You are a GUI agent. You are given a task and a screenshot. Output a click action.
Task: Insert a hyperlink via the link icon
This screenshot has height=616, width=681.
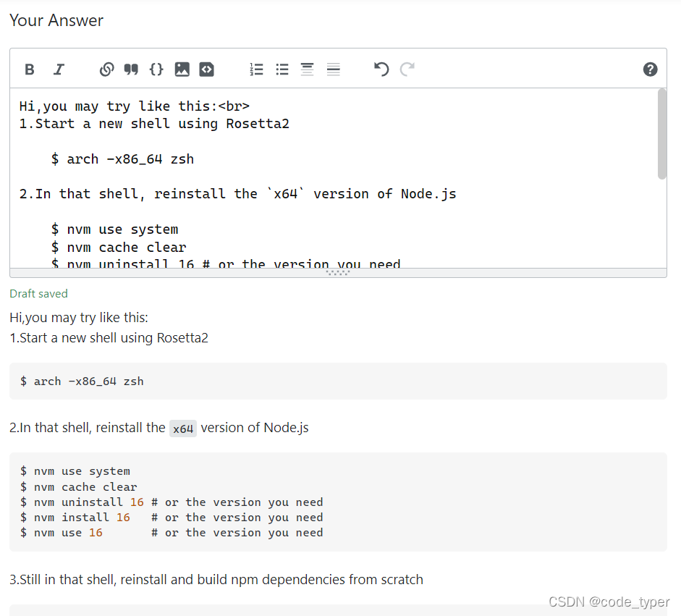[106, 69]
